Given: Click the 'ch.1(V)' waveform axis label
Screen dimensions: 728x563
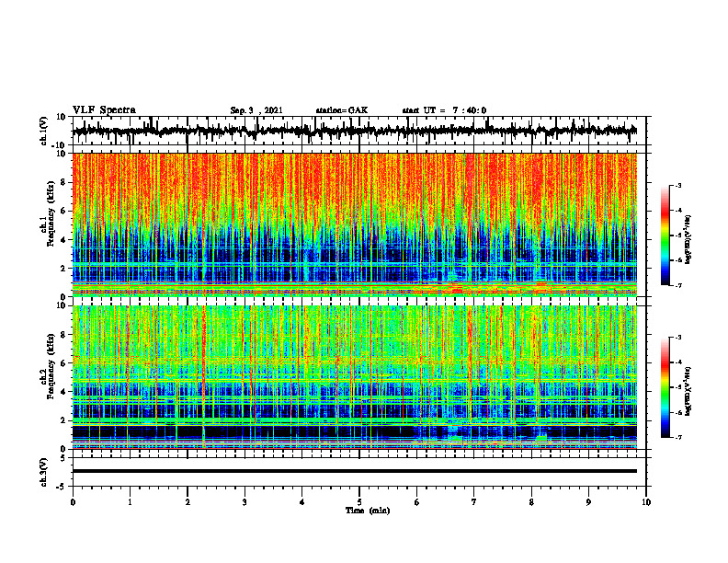Looking at the screenshot, I should (43, 131).
